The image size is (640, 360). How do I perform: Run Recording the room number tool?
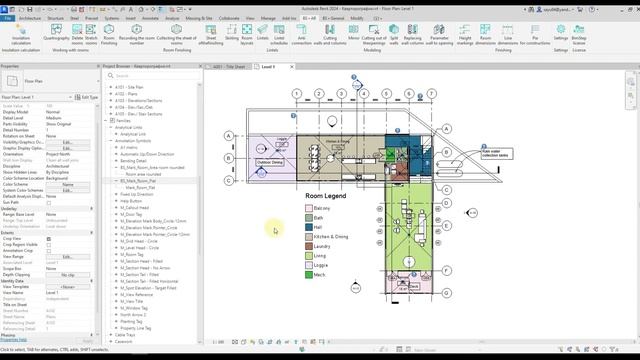pyautogui.click(x=137, y=34)
